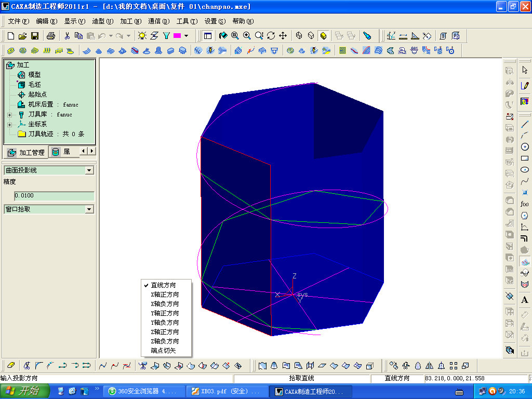Choose X轴正方向 projection direction option
The height and width of the screenshot is (399, 532).
pos(165,295)
